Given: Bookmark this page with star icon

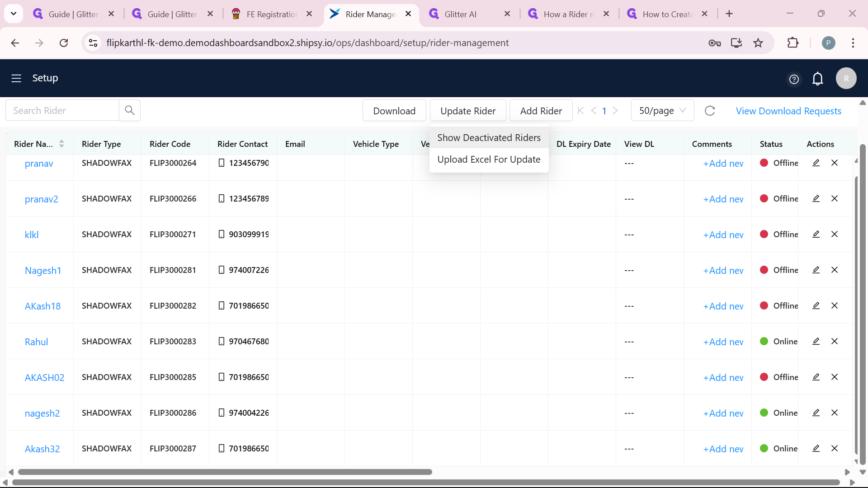Looking at the screenshot, I should click(758, 43).
